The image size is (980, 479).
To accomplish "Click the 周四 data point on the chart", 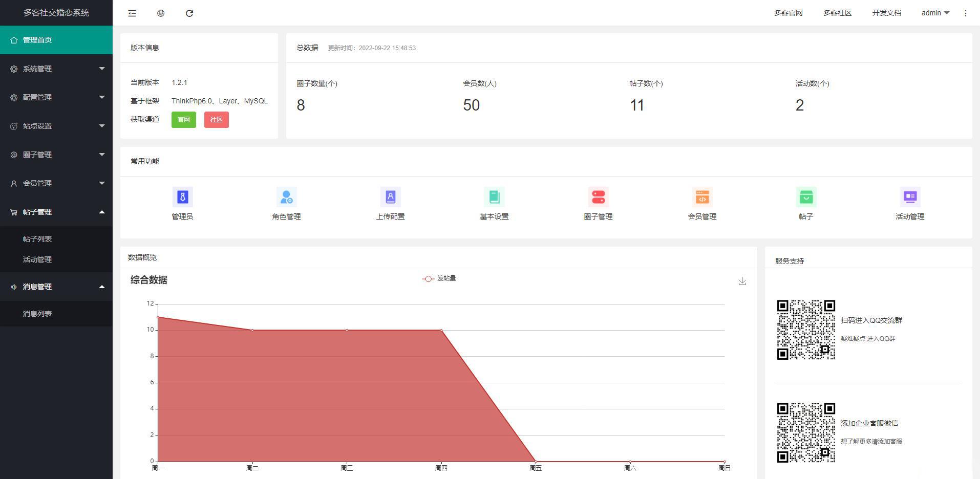I will click(441, 330).
